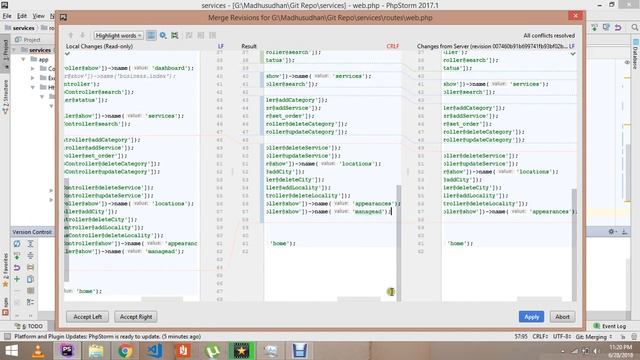The image size is (640, 360).
Task: Click the Abort button
Action: (x=562, y=317)
